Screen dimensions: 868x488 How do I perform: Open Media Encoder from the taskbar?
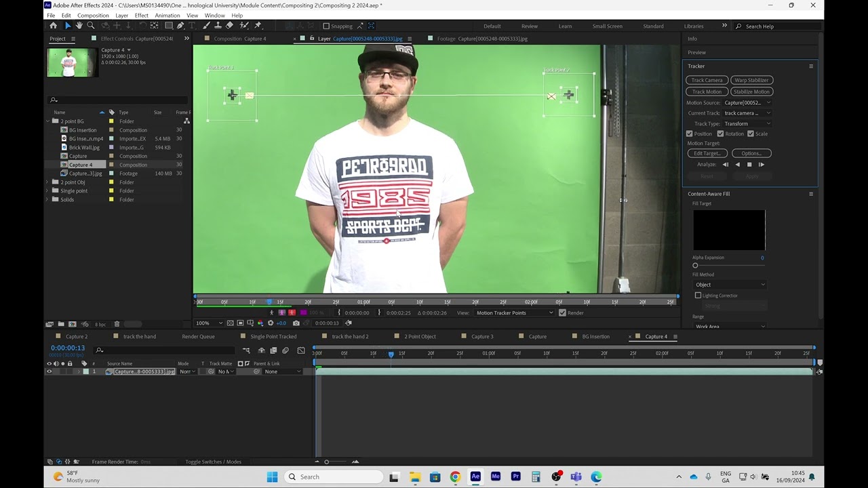coord(496,476)
